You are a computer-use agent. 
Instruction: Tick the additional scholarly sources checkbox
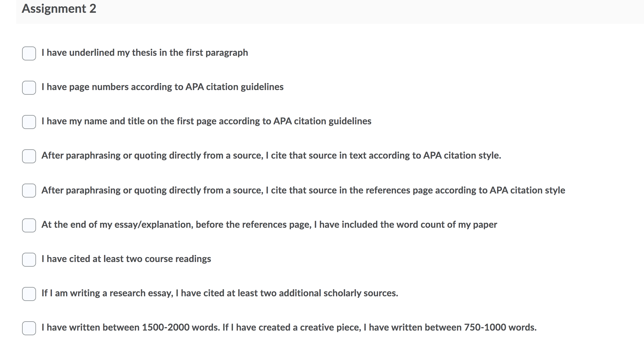[29, 294]
